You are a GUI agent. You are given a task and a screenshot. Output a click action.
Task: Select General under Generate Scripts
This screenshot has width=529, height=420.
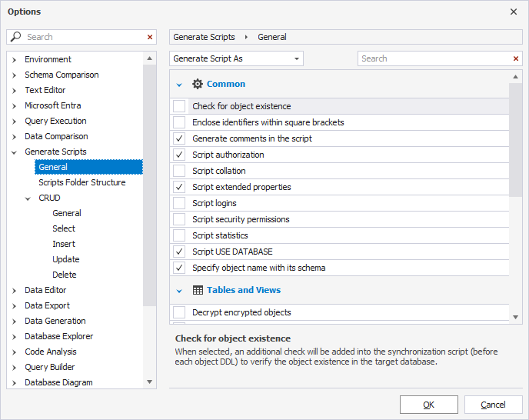click(x=88, y=167)
